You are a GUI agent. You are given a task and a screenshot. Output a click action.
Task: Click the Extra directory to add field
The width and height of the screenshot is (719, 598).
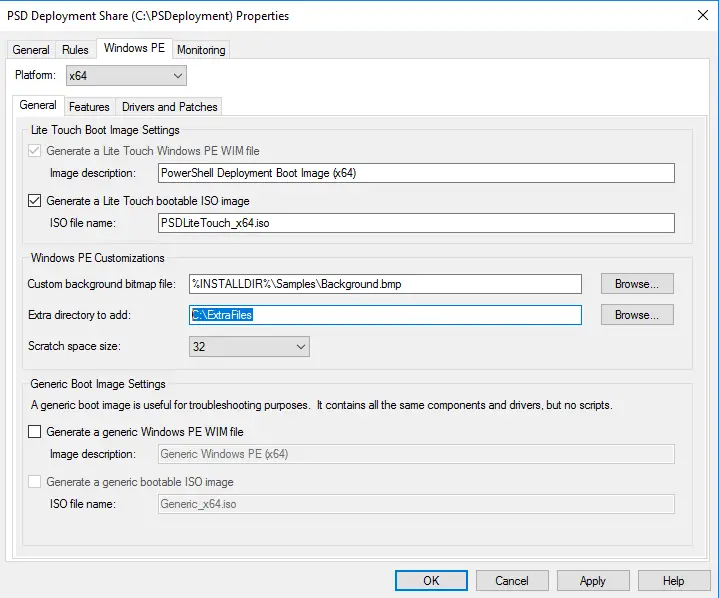tap(385, 315)
